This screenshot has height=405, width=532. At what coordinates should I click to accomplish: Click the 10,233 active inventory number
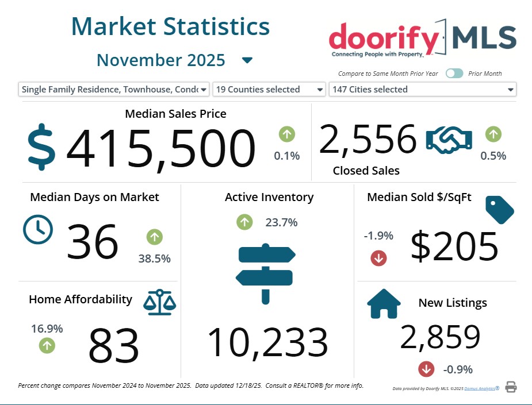267,343
